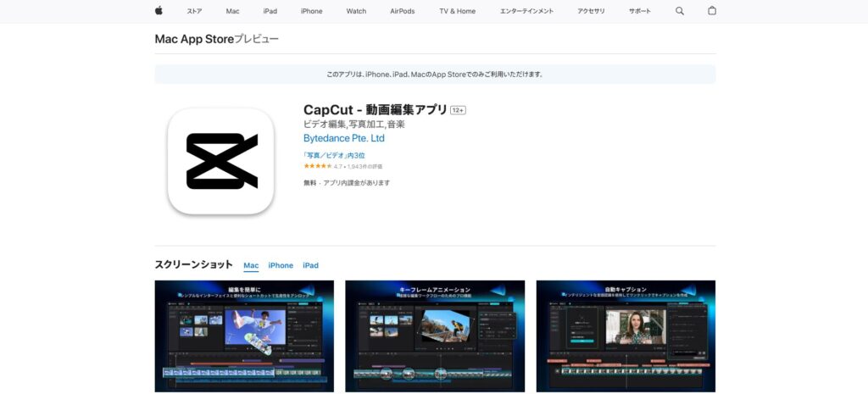
Task: Click the 12+ age rating badge
Action: [x=458, y=110]
